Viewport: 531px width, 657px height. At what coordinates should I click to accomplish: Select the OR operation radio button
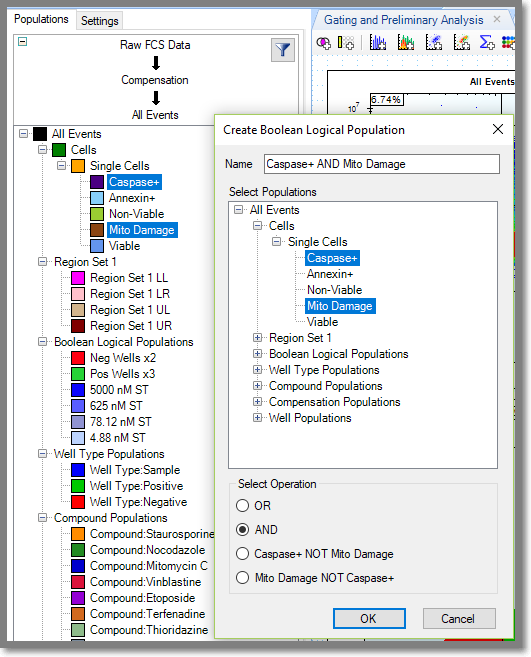tap(243, 506)
